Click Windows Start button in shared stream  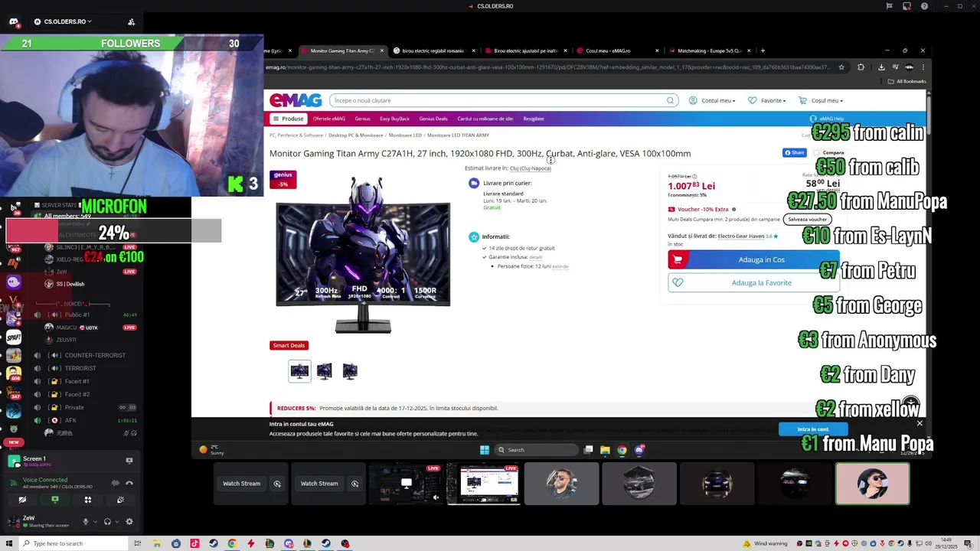click(x=485, y=450)
